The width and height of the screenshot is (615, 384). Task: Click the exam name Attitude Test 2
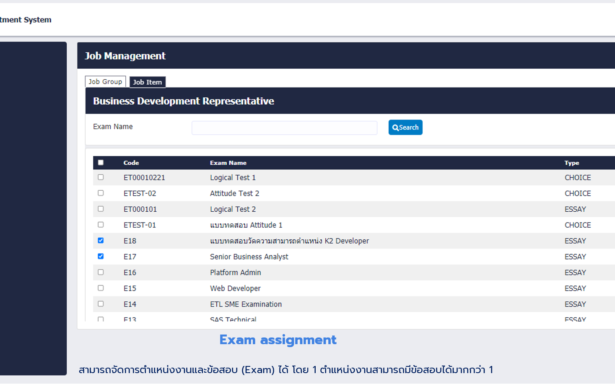click(x=234, y=193)
